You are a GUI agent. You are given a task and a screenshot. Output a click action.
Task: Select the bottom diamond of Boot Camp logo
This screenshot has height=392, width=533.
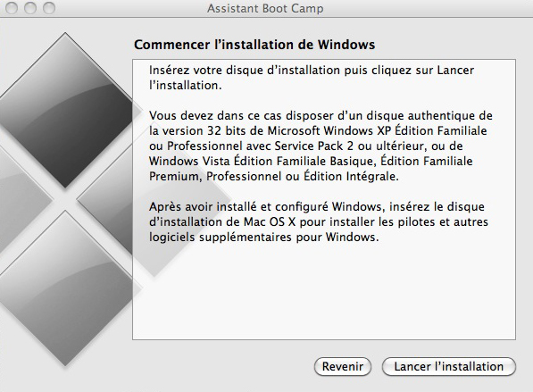[x=65, y=289]
